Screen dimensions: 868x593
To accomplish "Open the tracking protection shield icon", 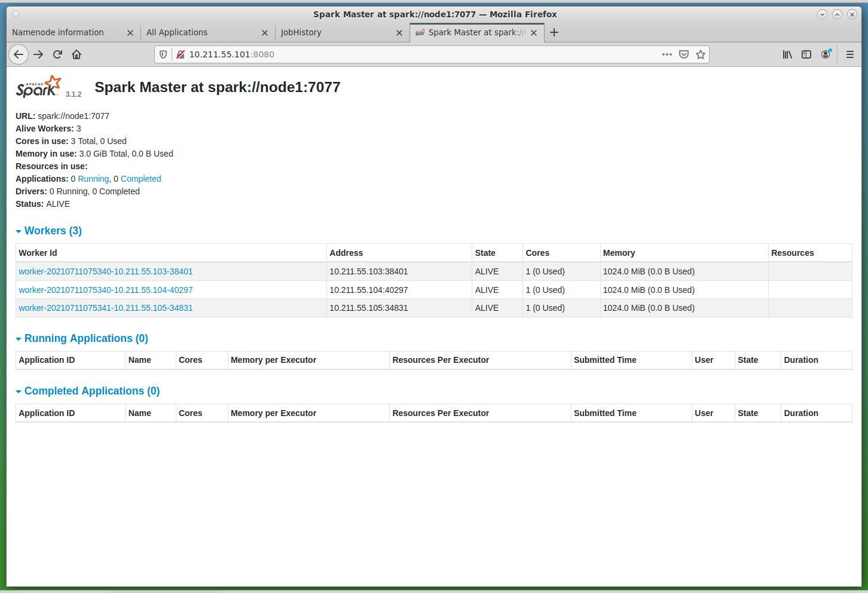I will [x=163, y=54].
